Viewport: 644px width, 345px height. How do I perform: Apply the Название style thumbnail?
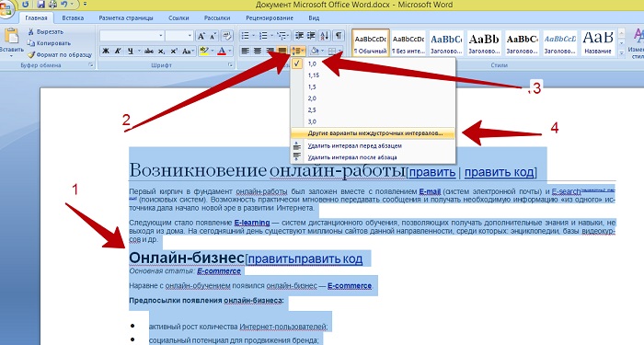tap(598, 42)
